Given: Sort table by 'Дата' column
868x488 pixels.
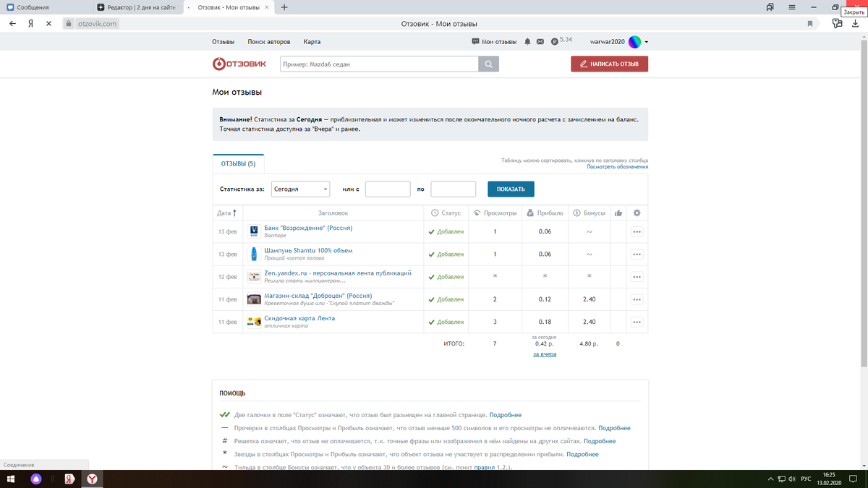Looking at the screenshot, I should [227, 213].
